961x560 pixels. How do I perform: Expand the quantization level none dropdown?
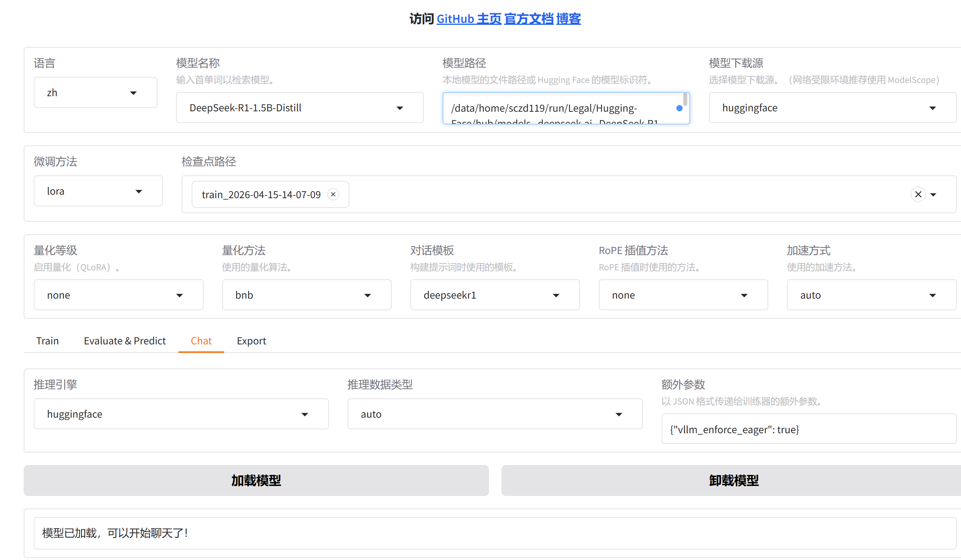pyautogui.click(x=118, y=295)
